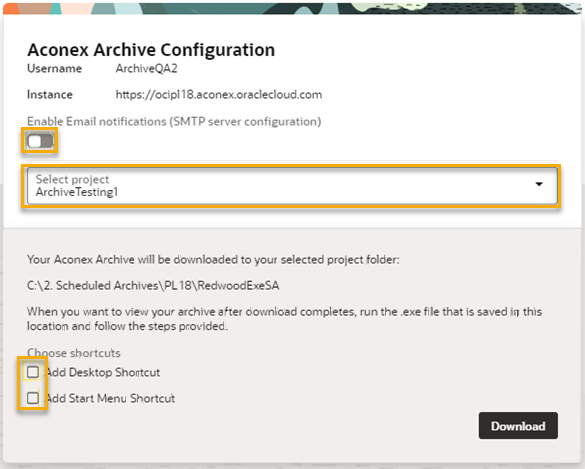585x469 pixels.
Task: Check the Add Desktop Shortcut checkbox
Action: (x=33, y=372)
